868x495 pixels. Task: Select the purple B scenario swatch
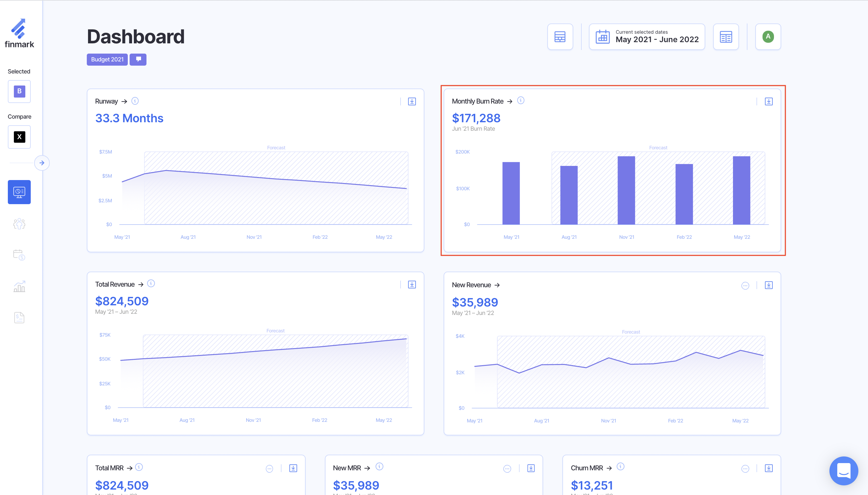[x=19, y=91]
